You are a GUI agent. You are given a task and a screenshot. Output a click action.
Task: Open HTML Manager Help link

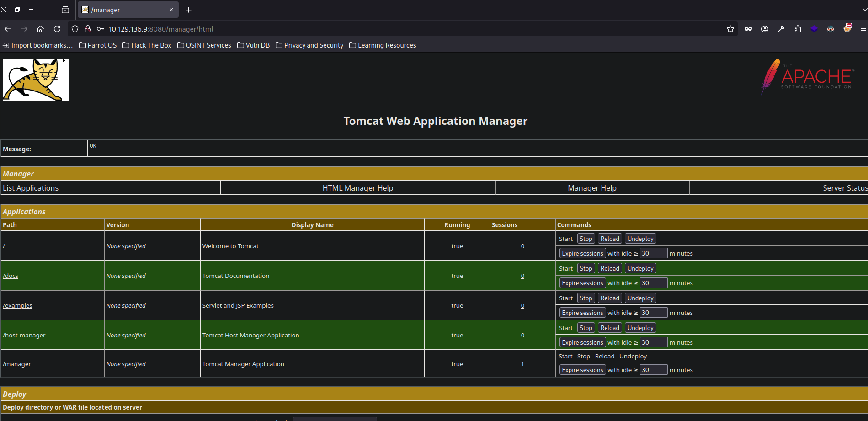point(358,188)
